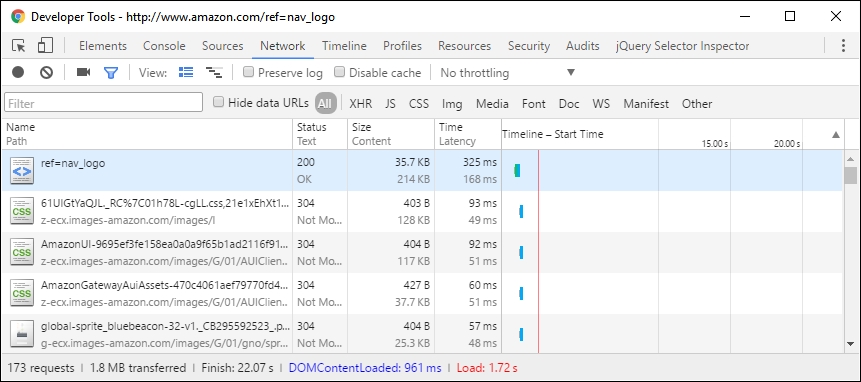Clear the network log

coord(46,72)
